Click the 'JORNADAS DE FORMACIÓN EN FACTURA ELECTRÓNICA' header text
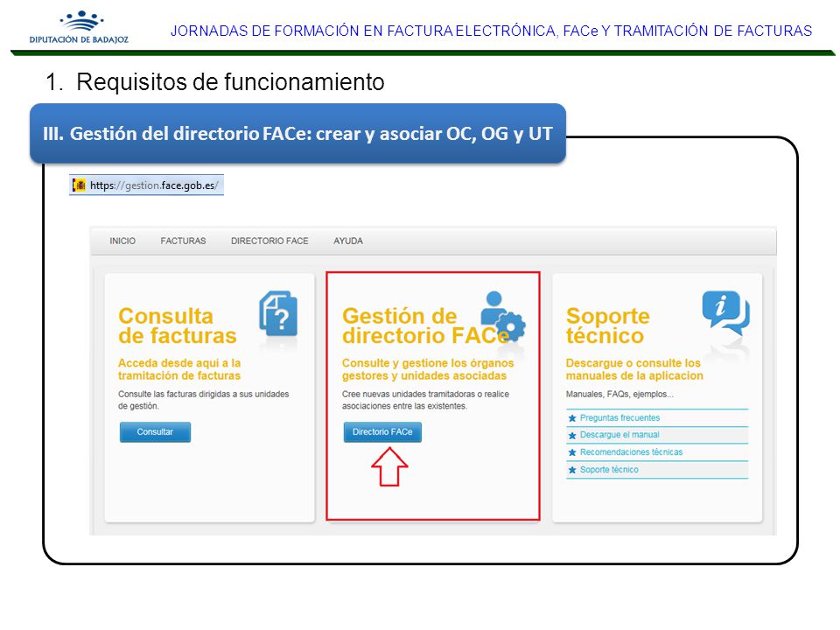840x630 pixels. click(x=491, y=31)
